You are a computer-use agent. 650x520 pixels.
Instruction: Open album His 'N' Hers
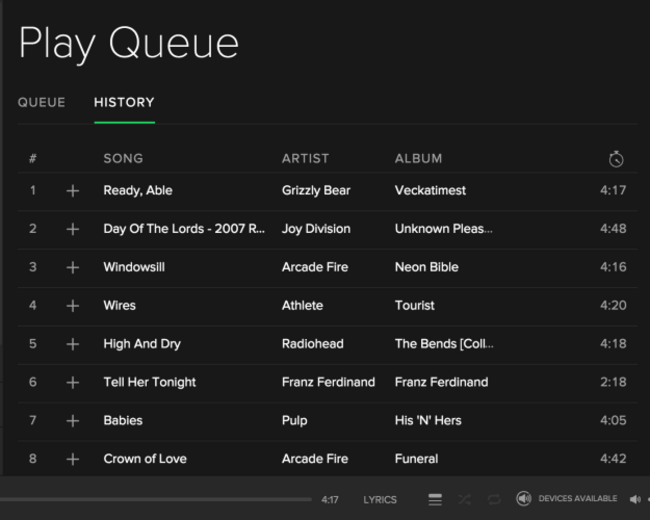[x=428, y=420]
